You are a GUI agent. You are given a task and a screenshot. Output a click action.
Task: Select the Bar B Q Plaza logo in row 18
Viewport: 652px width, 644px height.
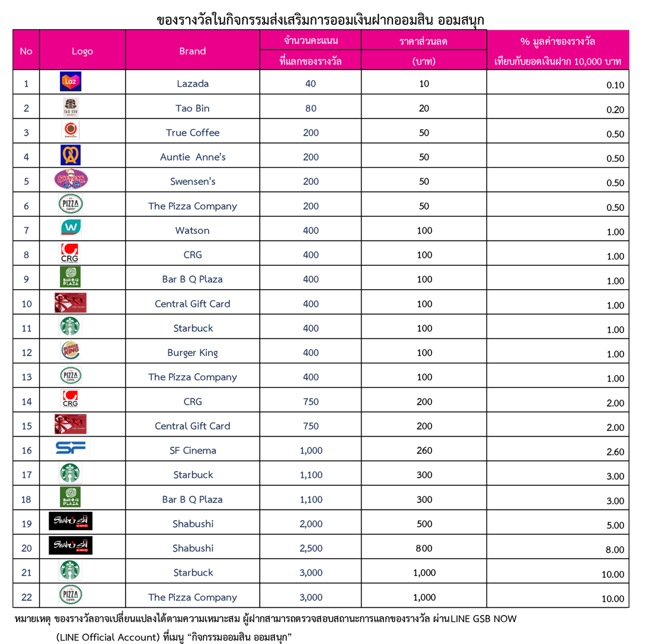[71, 497]
